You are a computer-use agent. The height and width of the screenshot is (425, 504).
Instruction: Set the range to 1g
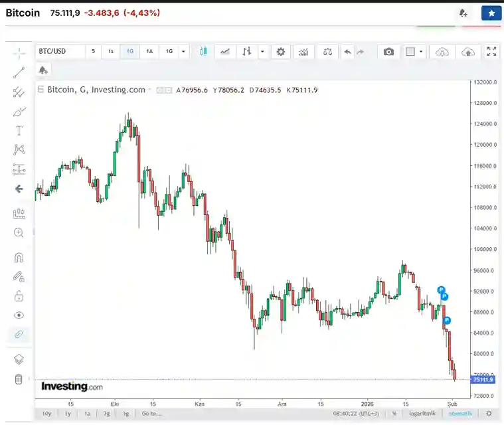pyautogui.click(x=126, y=414)
